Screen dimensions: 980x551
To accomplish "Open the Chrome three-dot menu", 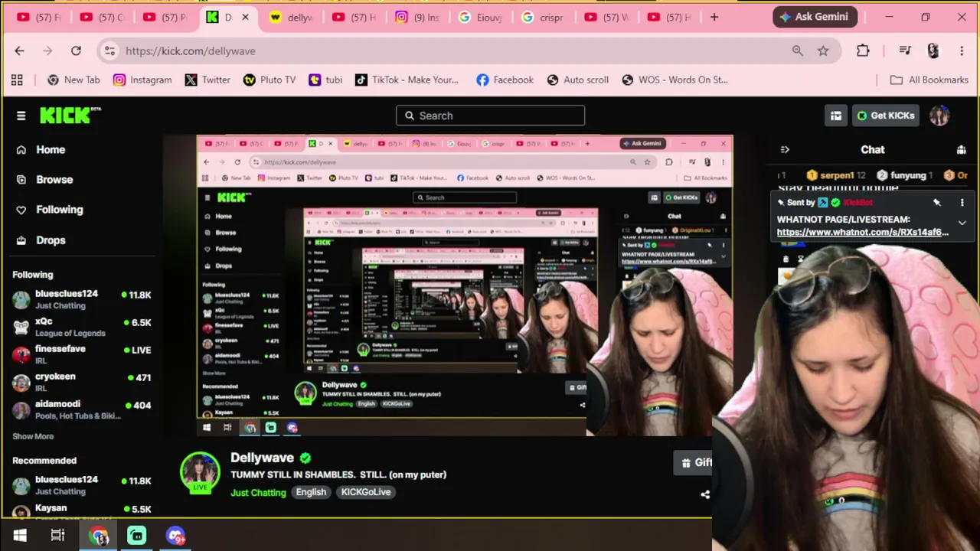I will (962, 51).
